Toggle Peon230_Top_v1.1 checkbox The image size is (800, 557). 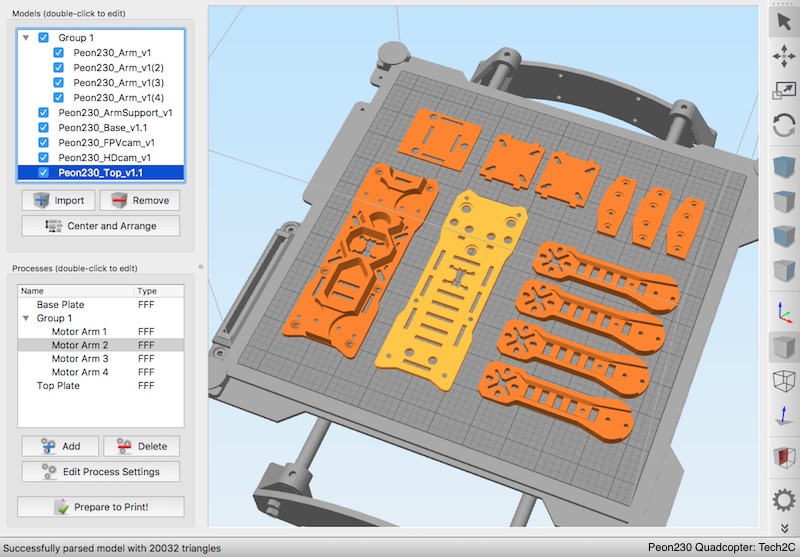43,172
